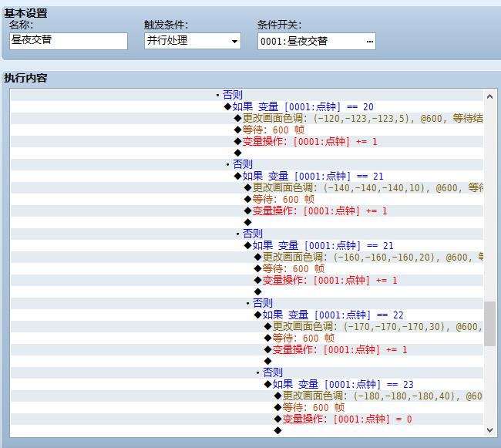Image resolution: width=501 pixels, height=448 pixels.
Task: Select 等待: 600 帧 row under == 23
Action: [x=247, y=407]
